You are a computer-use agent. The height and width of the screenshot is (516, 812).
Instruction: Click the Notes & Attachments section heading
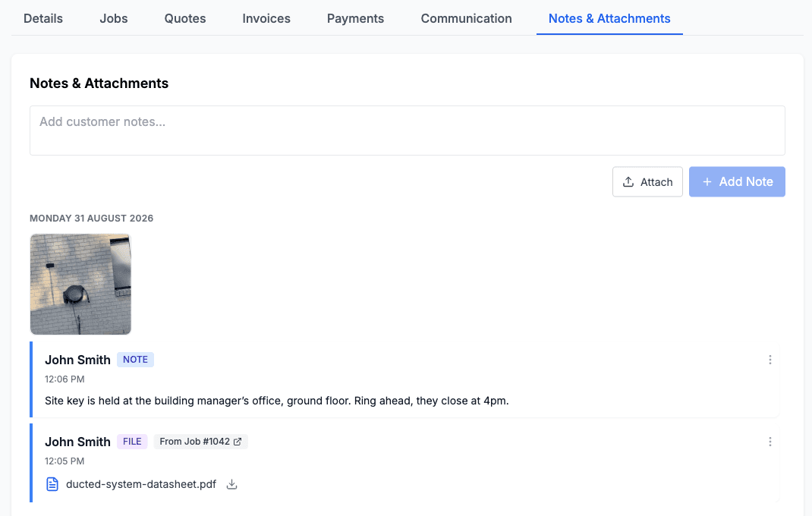pos(99,83)
